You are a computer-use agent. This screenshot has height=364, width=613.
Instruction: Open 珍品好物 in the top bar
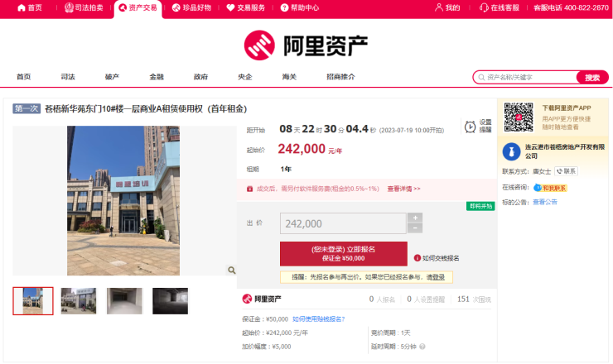(x=191, y=7)
